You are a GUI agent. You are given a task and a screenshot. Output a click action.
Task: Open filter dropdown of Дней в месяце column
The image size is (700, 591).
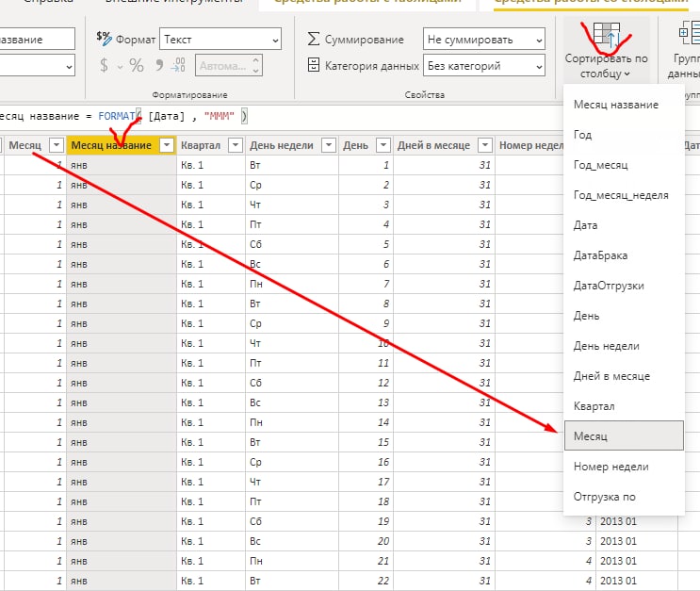(485, 145)
